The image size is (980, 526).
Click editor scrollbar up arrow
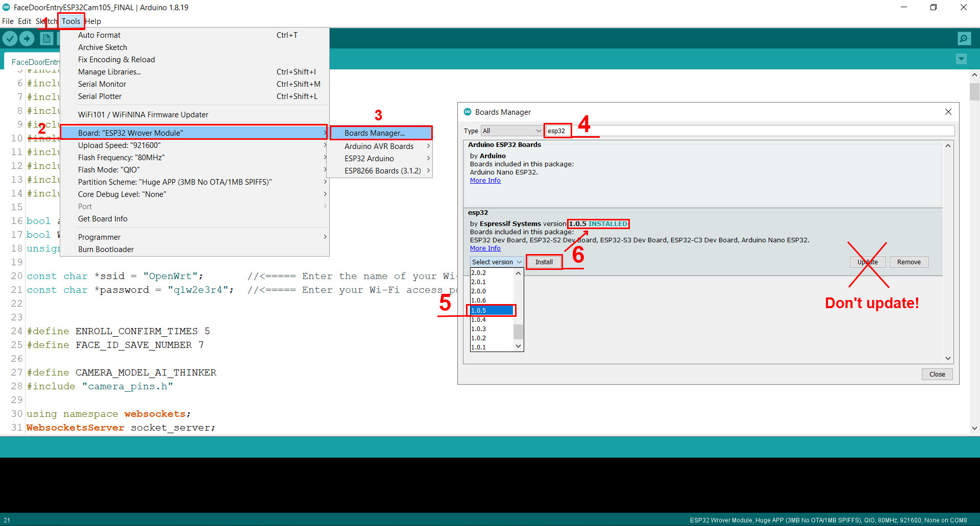[x=974, y=74]
